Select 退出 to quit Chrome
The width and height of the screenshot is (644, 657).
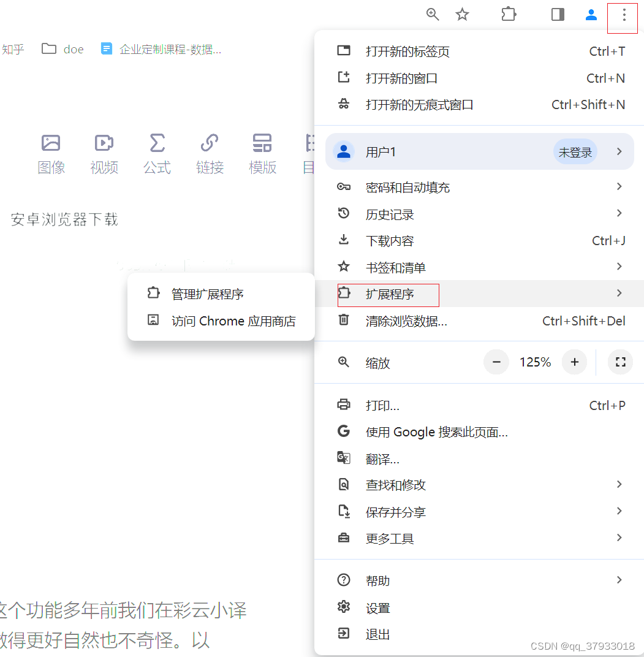[x=479, y=634]
